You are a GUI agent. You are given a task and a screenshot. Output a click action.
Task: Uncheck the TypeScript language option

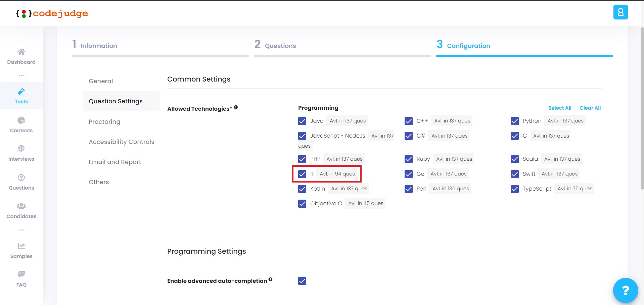pos(515,189)
